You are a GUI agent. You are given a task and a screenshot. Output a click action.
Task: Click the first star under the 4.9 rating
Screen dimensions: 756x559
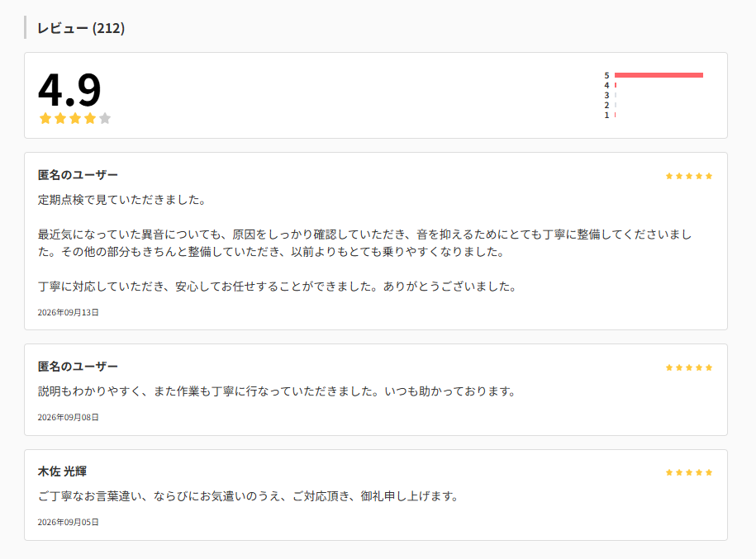45,118
